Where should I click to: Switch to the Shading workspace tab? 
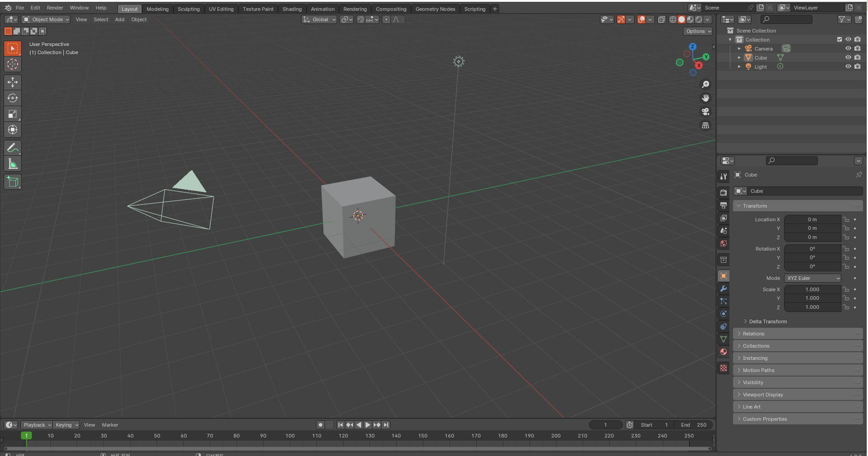[292, 9]
